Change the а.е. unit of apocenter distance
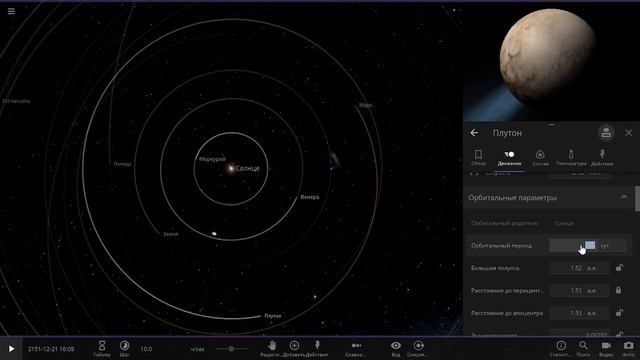Image resolution: width=640 pixels, height=360 pixels. (x=592, y=313)
